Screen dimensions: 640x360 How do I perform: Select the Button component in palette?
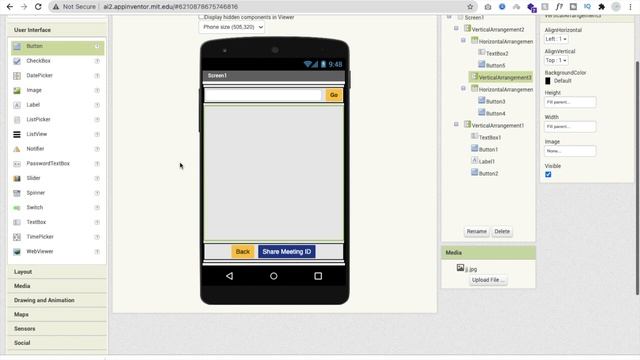57,47
